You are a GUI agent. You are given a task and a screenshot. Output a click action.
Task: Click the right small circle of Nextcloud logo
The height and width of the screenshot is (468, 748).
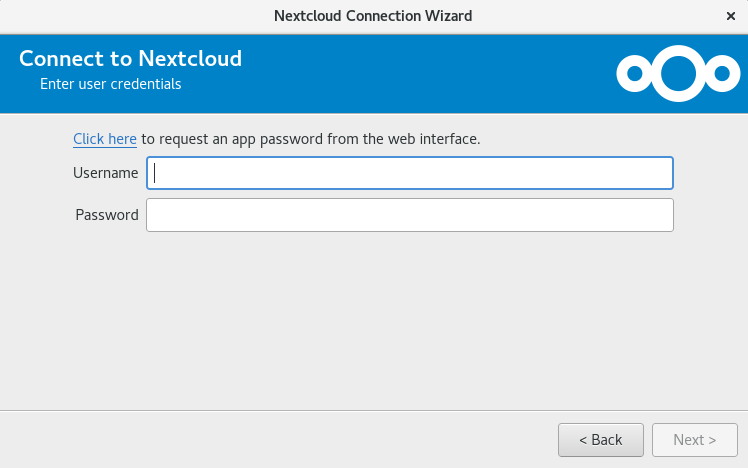(x=722, y=73)
